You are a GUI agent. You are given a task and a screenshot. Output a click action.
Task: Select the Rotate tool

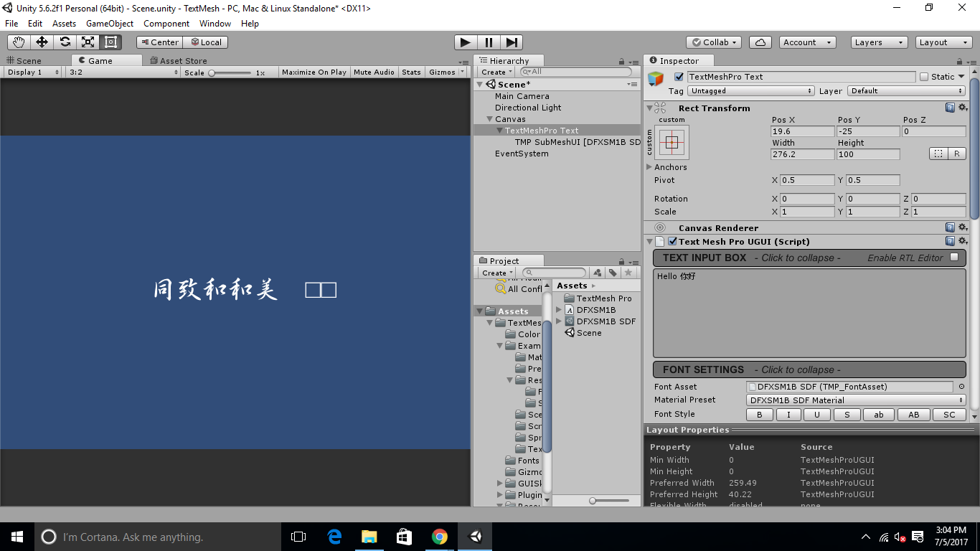(65, 42)
